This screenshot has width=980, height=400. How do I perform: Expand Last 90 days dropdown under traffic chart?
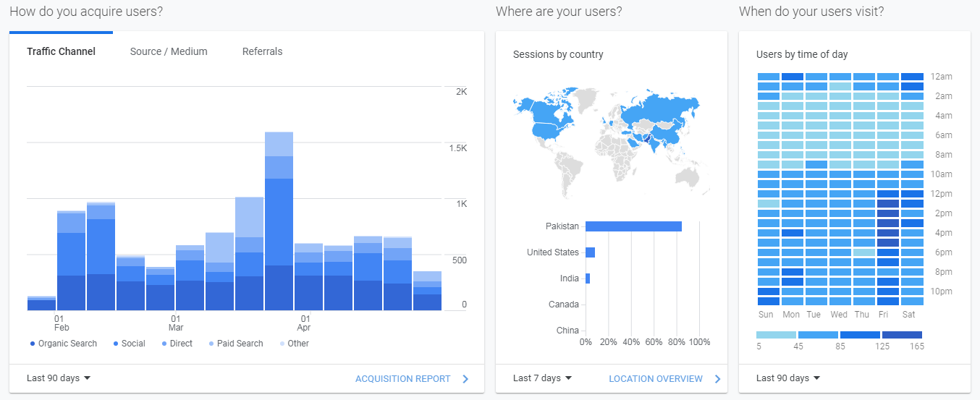59,378
